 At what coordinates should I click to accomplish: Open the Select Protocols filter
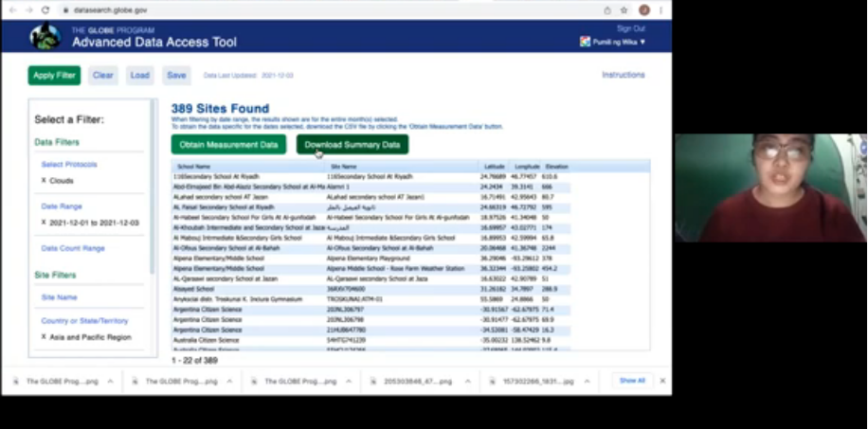click(69, 165)
